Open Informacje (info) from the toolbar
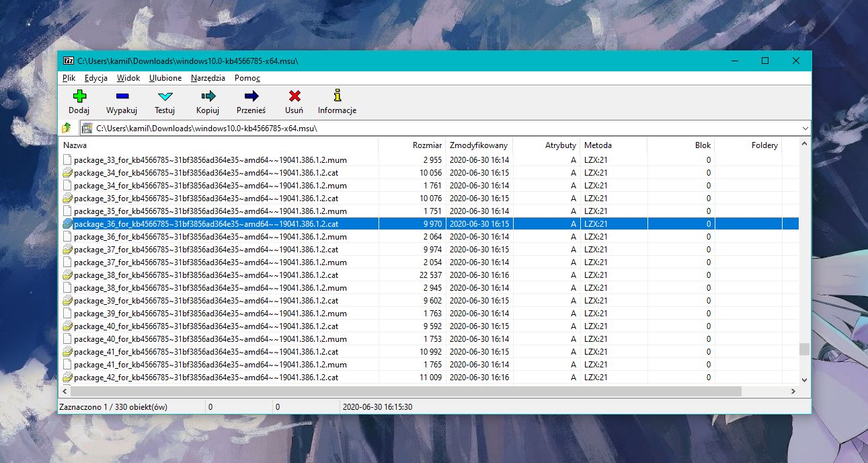 (337, 96)
